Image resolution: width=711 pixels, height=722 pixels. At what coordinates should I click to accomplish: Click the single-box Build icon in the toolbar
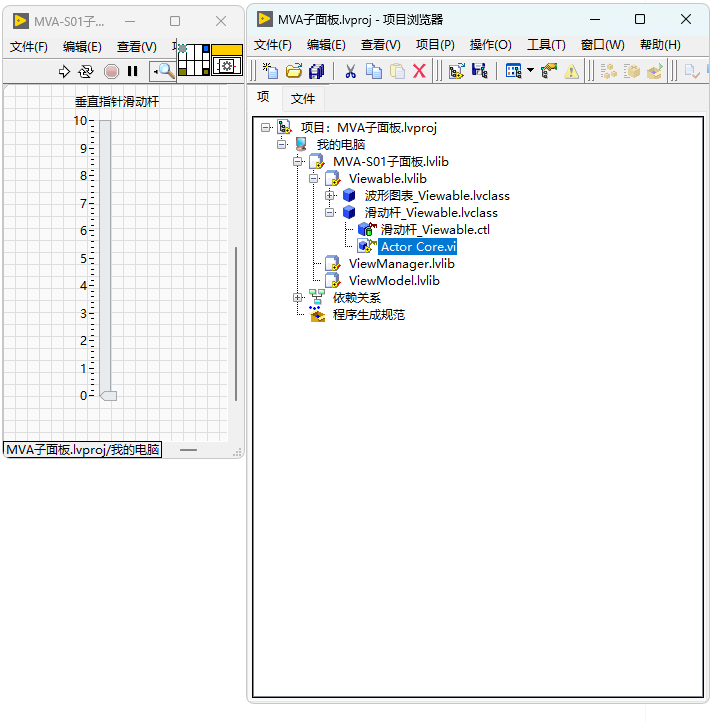(x=632, y=71)
